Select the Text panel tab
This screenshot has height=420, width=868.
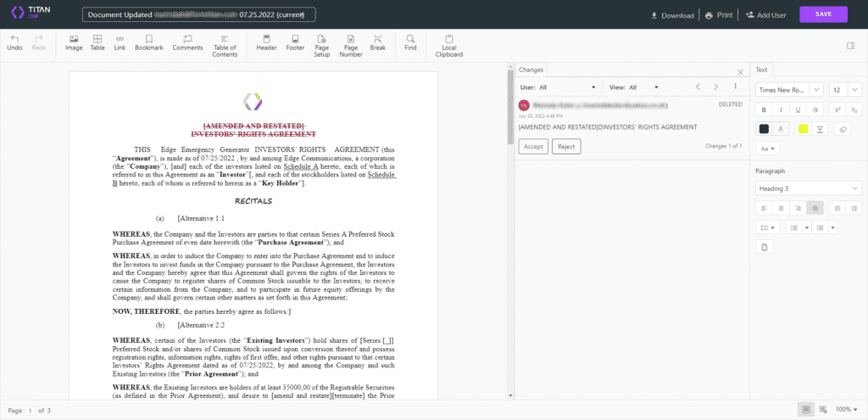[761, 70]
